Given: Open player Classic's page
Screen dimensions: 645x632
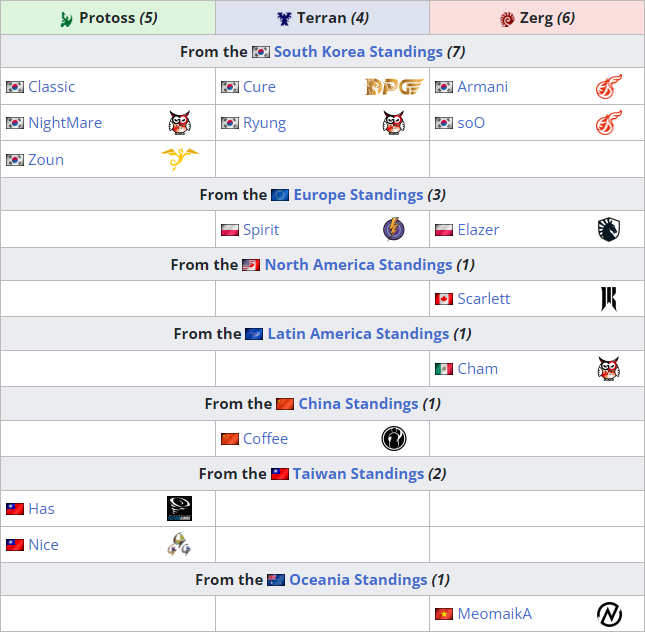Looking at the screenshot, I should coord(51,87).
